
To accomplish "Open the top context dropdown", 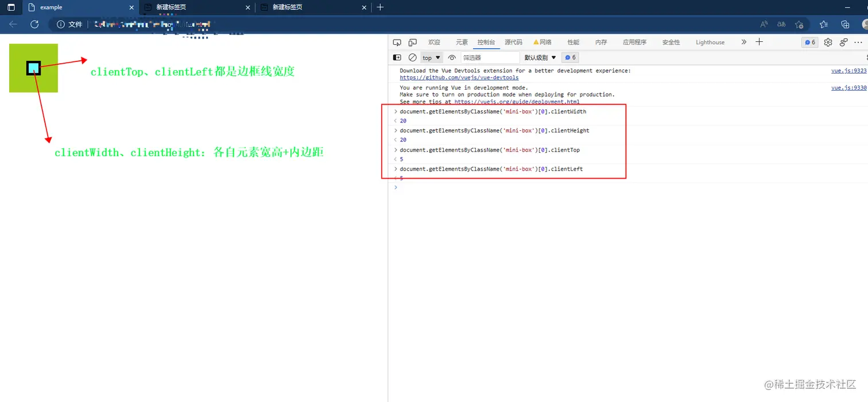I will coord(432,57).
